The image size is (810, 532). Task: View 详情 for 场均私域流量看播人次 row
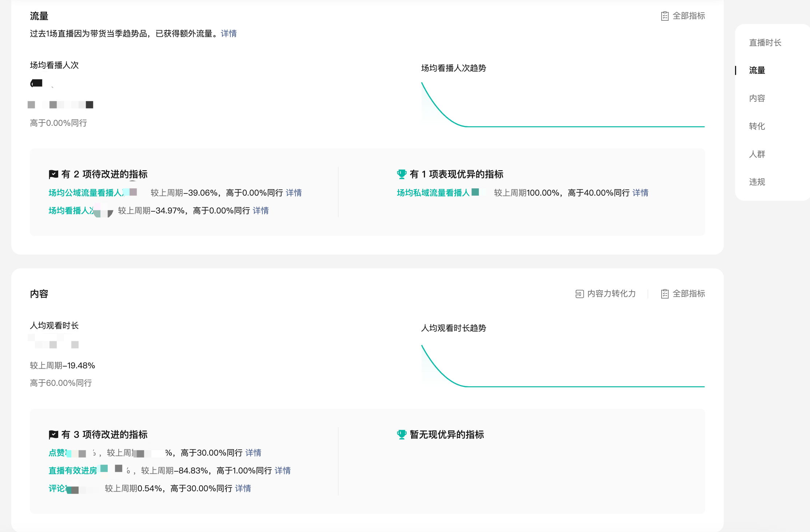coord(640,193)
